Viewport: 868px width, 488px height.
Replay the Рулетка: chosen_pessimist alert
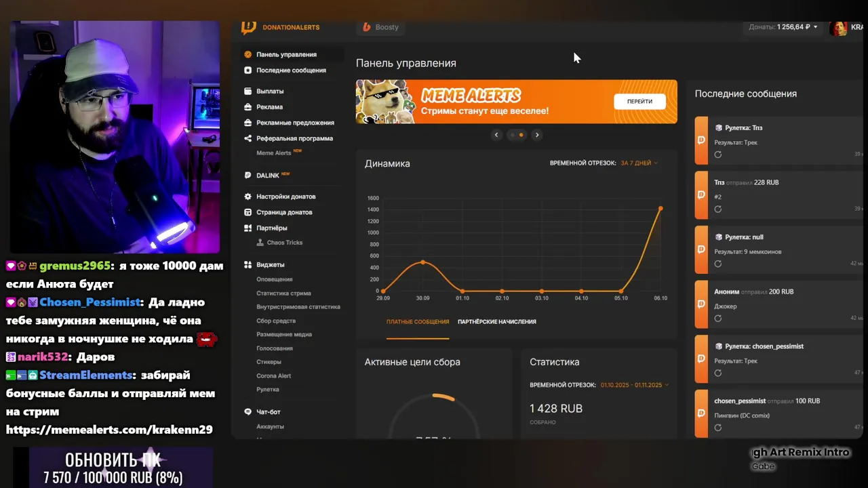[718, 373]
